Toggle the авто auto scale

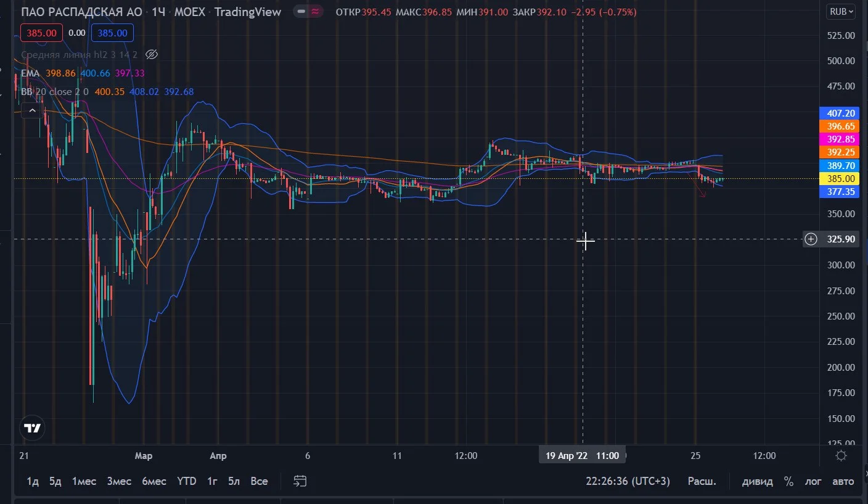[x=843, y=481]
